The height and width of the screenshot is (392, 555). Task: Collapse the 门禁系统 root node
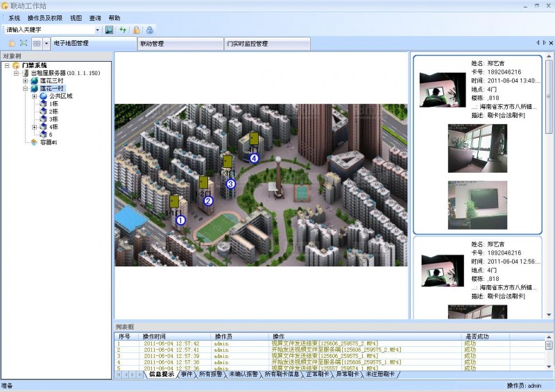point(7,65)
